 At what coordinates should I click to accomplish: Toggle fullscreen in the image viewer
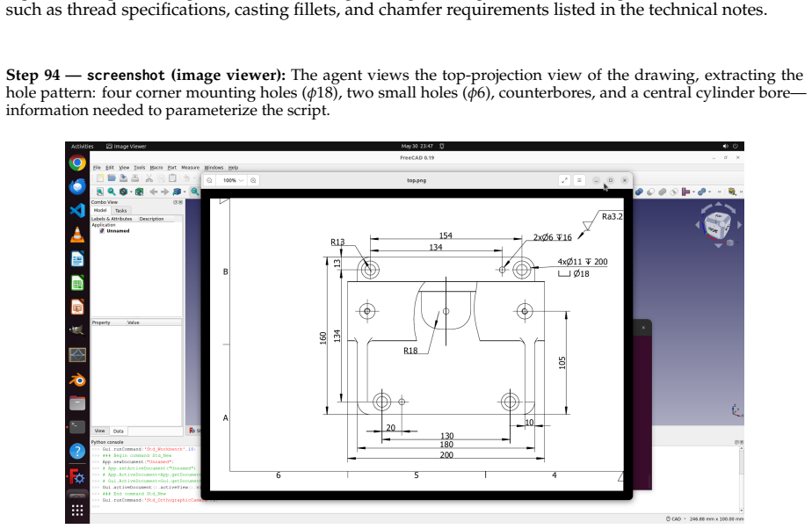pos(564,181)
